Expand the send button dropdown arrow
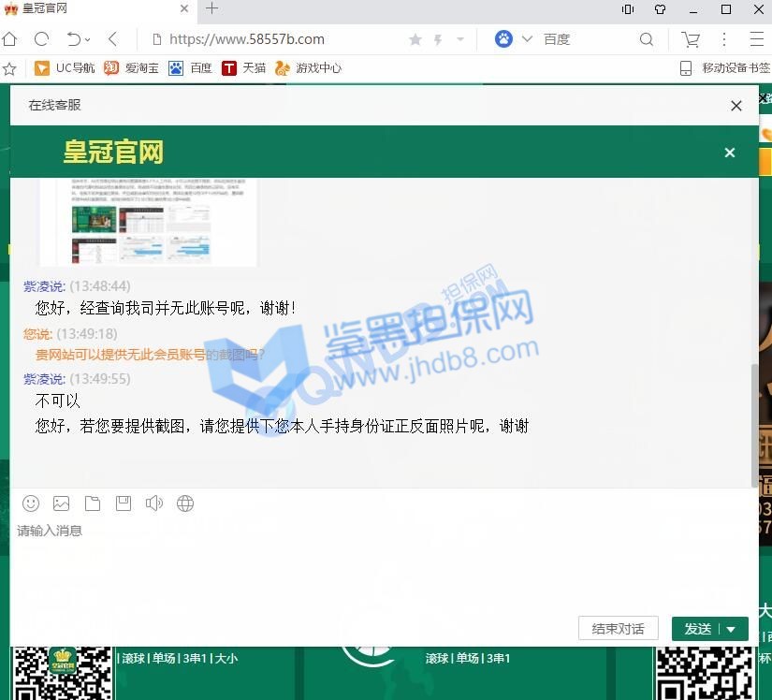Screen dimensions: 772x700 point(732,629)
